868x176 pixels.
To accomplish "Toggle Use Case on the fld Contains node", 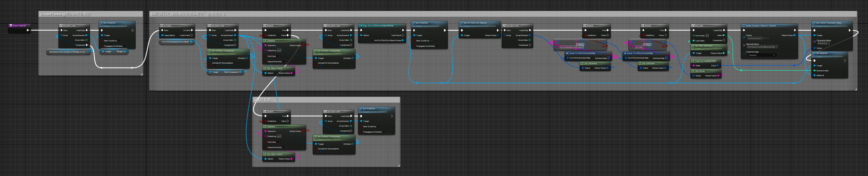I will [x=278, y=56].
